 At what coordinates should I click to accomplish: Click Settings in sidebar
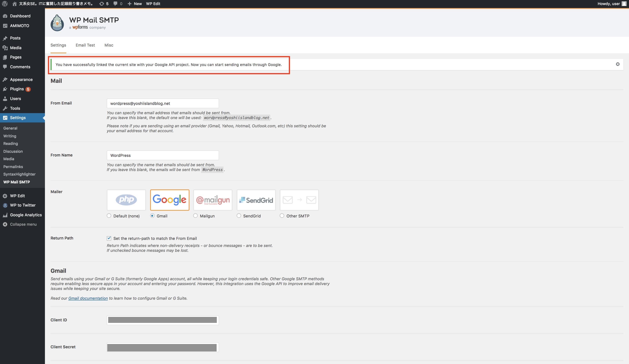22,118
